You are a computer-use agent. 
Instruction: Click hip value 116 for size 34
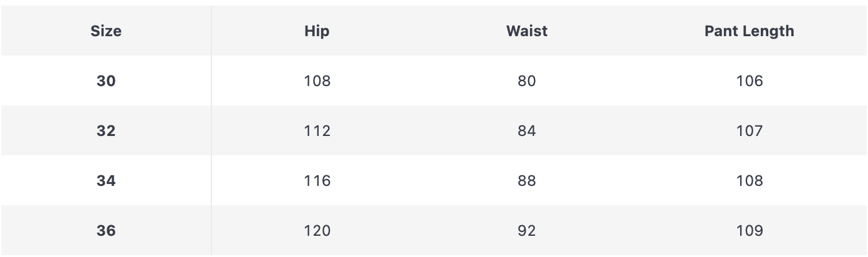pos(317,181)
